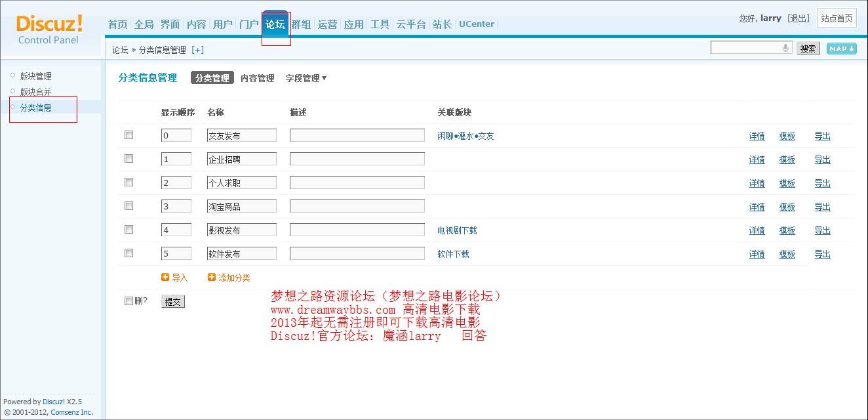This screenshot has width=868, height=420.
Task: Click 导出 for 交友发布 row
Action: tap(823, 136)
